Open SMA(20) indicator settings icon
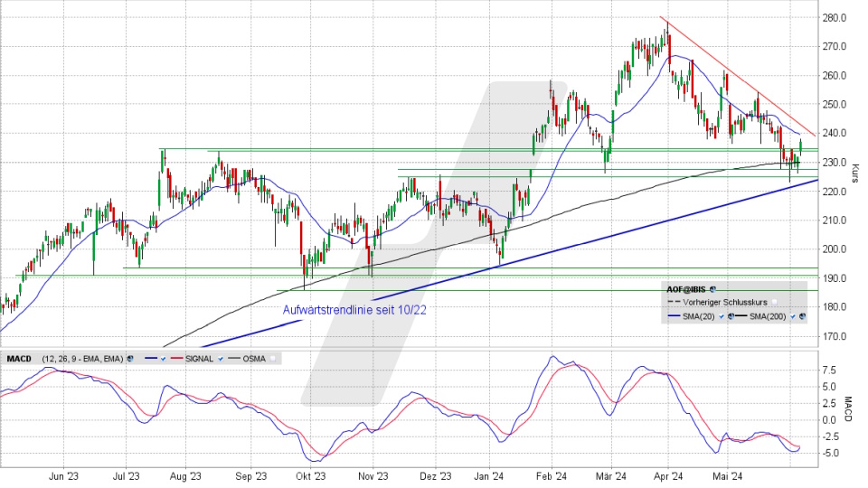Image resolution: width=868 pixels, height=488 pixels. click(731, 316)
